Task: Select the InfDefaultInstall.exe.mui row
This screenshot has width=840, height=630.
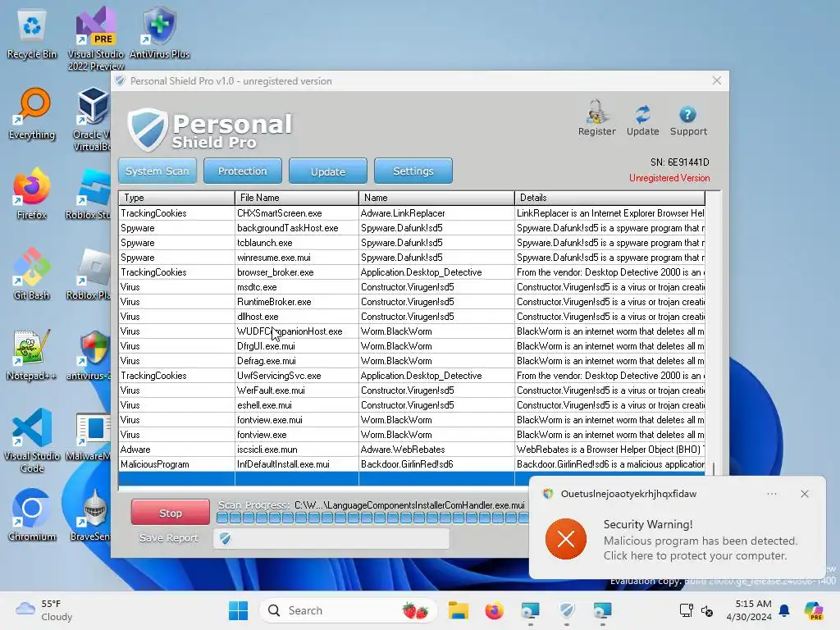Action: [x=412, y=464]
